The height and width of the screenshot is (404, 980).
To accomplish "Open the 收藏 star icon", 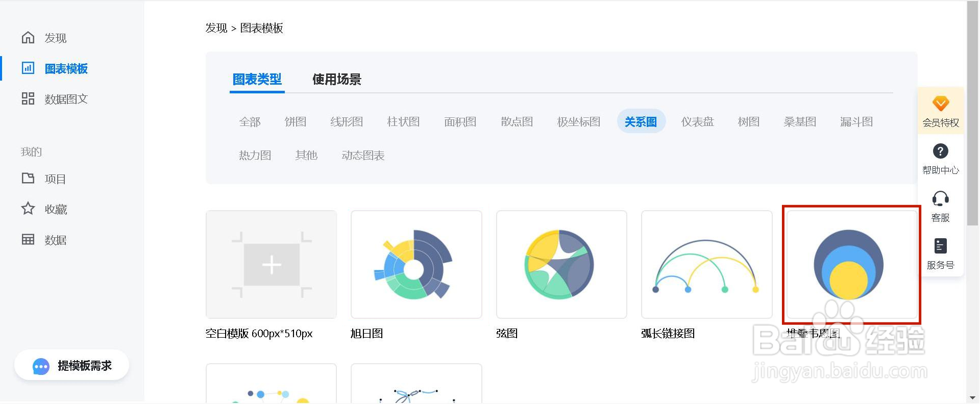I will pos(28,208).
